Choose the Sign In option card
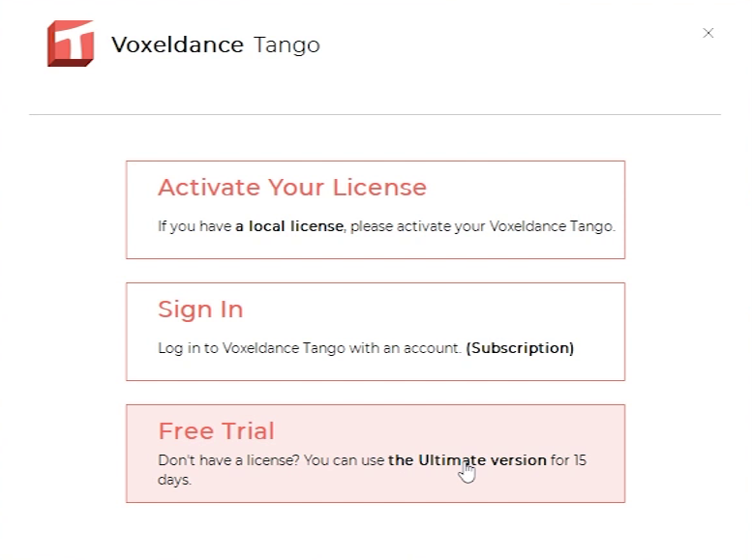The width and height of the screenshot is (752, 560). [376, 332]
